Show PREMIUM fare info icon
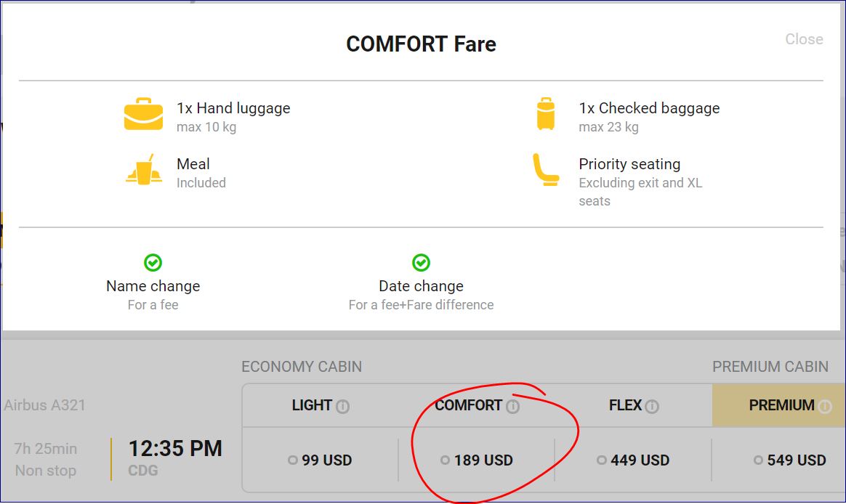 [824, 407]
